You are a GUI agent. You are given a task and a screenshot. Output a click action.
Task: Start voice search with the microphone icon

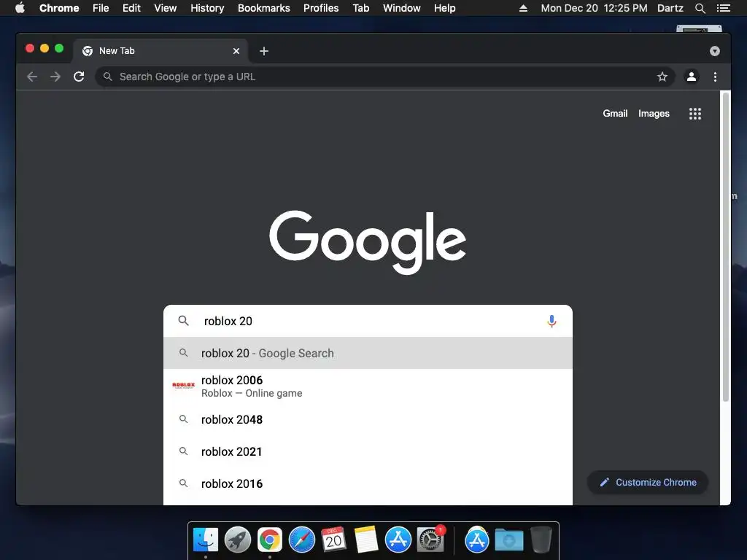(551, 322)
